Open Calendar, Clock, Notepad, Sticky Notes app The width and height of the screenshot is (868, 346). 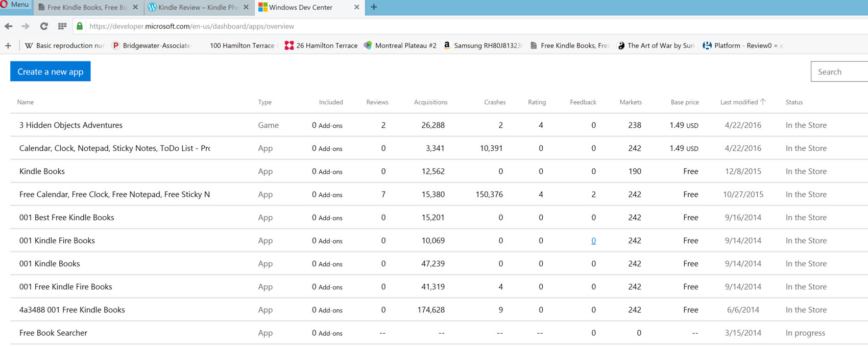click(x=114, y=148)
